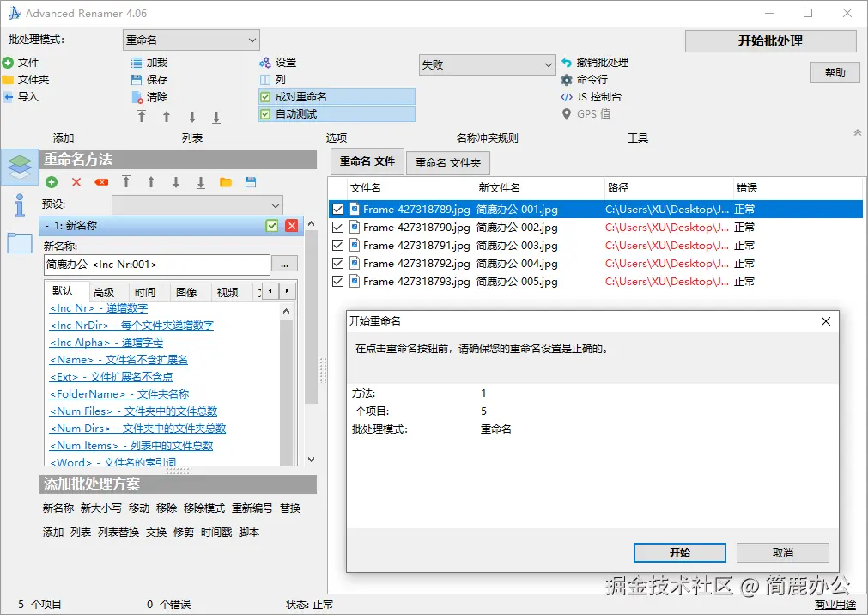
Task: Insert the <Name> 文件名不含扩展名 tag link
Action: coord(118,360)
